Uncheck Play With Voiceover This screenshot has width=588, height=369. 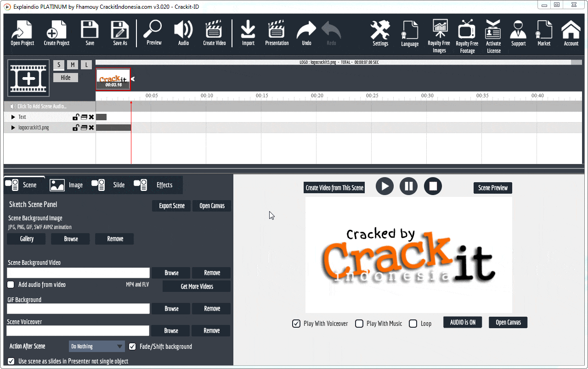[x=296, y=324]
